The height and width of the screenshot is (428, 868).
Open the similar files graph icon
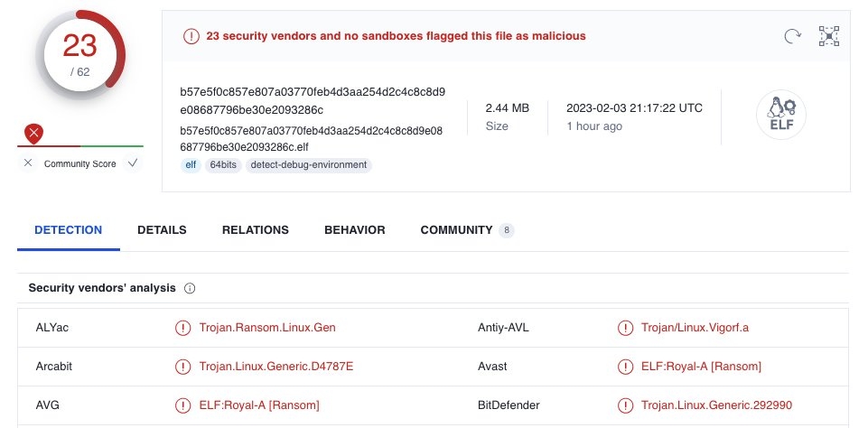coord(828,36)
